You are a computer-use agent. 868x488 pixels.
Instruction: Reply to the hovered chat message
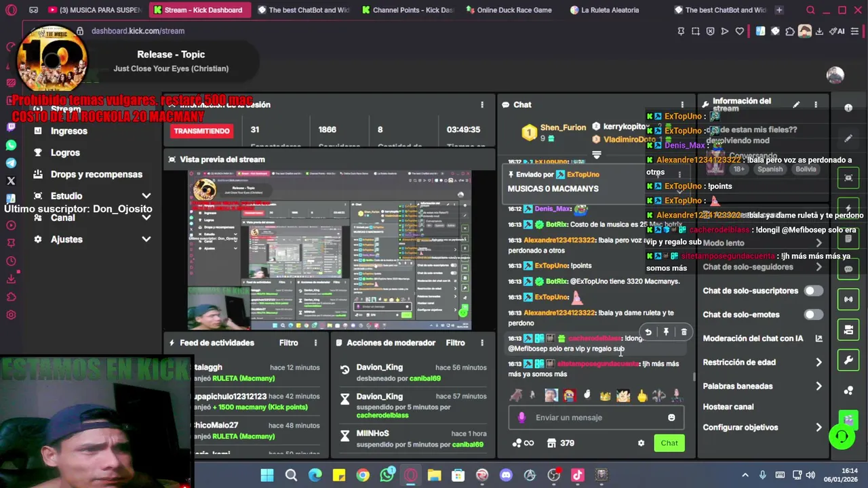pos(648,332)
